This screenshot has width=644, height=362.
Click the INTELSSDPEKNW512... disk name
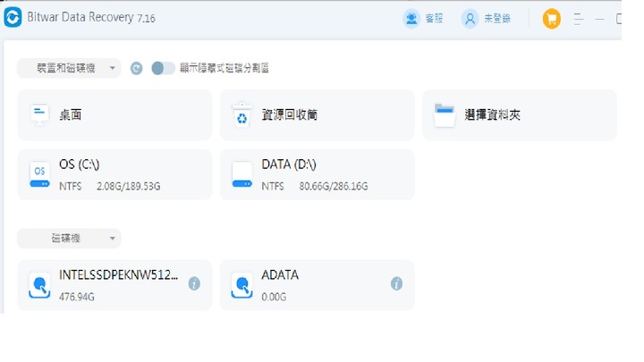point(119,275)
